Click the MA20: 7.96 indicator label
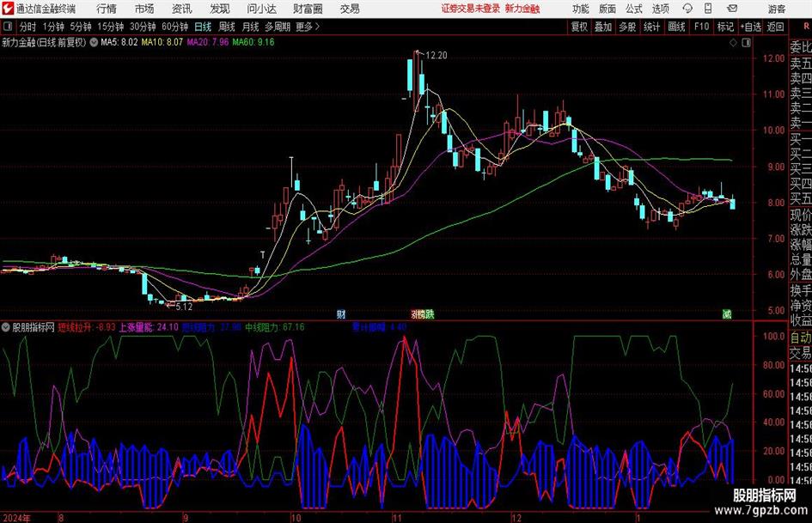Screen dimensions: 812x523 coord(208,42)
